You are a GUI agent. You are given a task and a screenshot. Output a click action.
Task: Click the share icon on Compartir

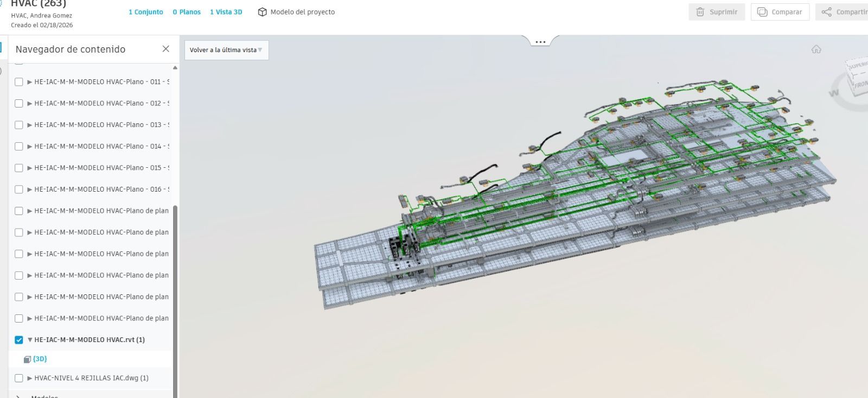pyautogui.click(x=826, y=12)
